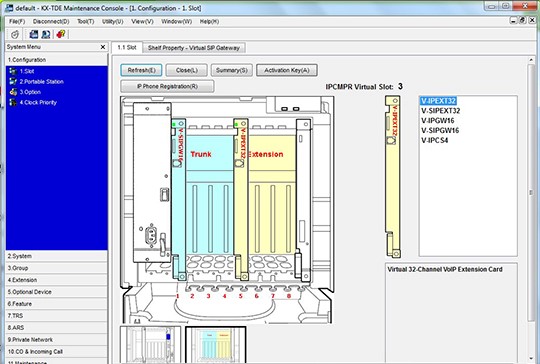Viewport: 540px width, 364px height.
Task: Click the 4.Clock Priority icon
Action: [x=13, y=102]
